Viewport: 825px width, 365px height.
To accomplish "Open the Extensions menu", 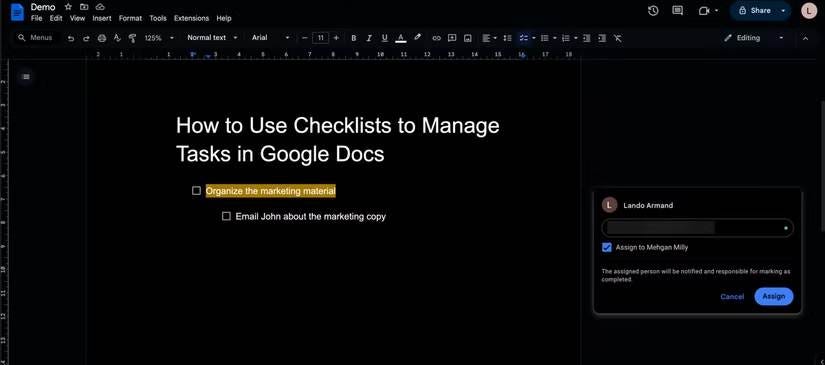I will pyautogui.click(x=192, y=18).
